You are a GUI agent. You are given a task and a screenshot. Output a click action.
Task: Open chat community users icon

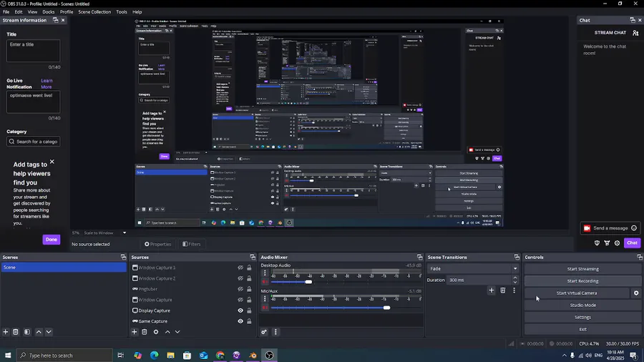[635, 33]
